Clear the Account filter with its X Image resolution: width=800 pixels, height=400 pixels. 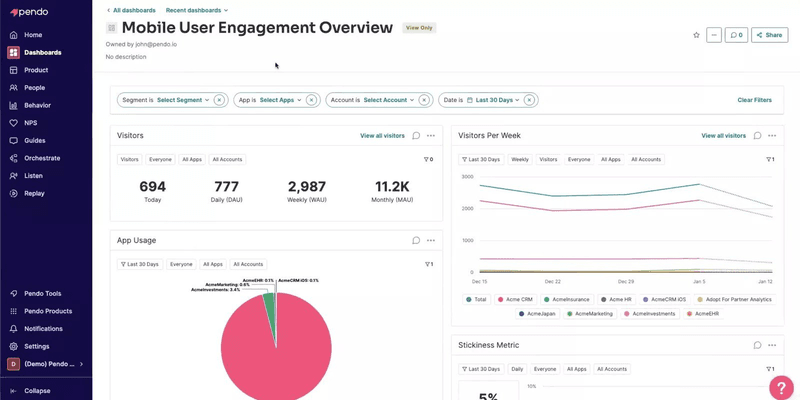click(x=424, y=100)
